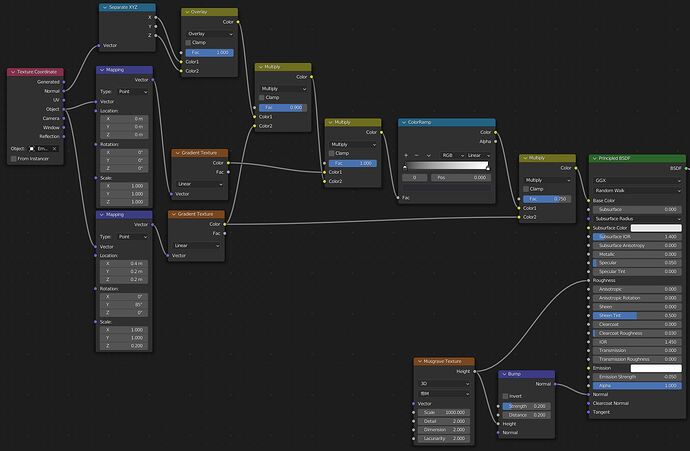Open the ColorRamp tools arrow menu
The height and width of the screenshot is (451, 690).
428,155
